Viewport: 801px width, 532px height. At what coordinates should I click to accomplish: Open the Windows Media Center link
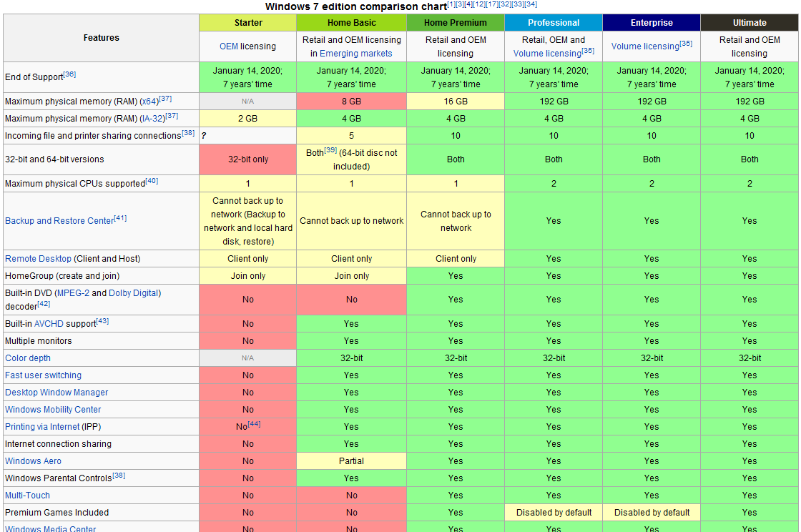(50, 528)
